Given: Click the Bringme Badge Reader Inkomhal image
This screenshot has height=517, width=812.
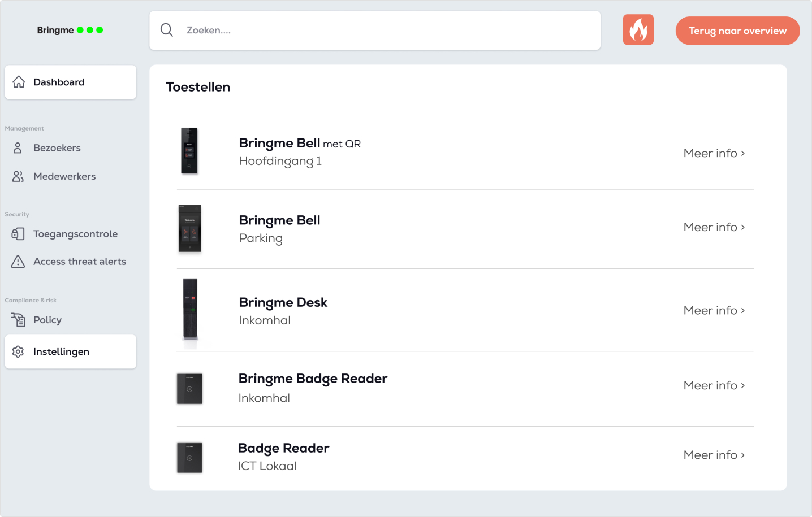Looking at the screenshot, I should [189, 389].
